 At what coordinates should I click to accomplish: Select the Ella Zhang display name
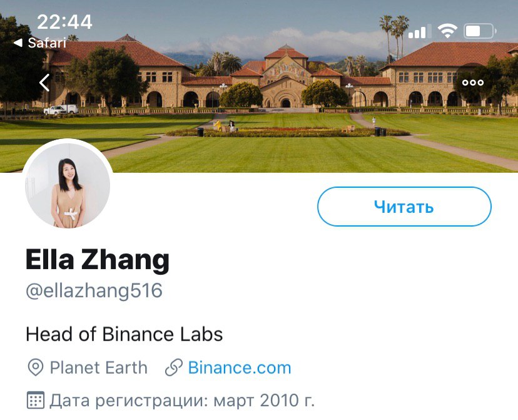(98, 260)
